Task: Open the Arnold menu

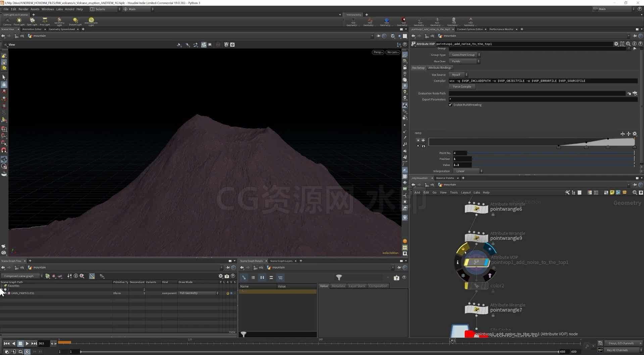Action: 69,9
